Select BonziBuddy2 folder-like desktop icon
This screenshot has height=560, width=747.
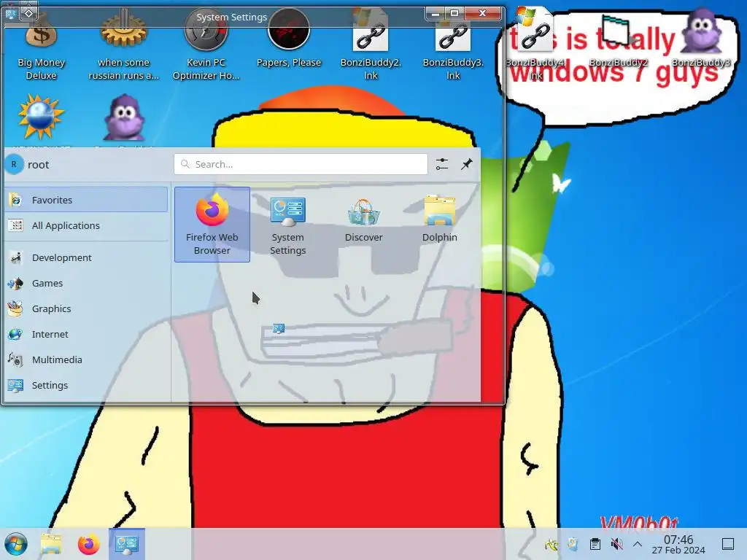click(x=619, y=41)
